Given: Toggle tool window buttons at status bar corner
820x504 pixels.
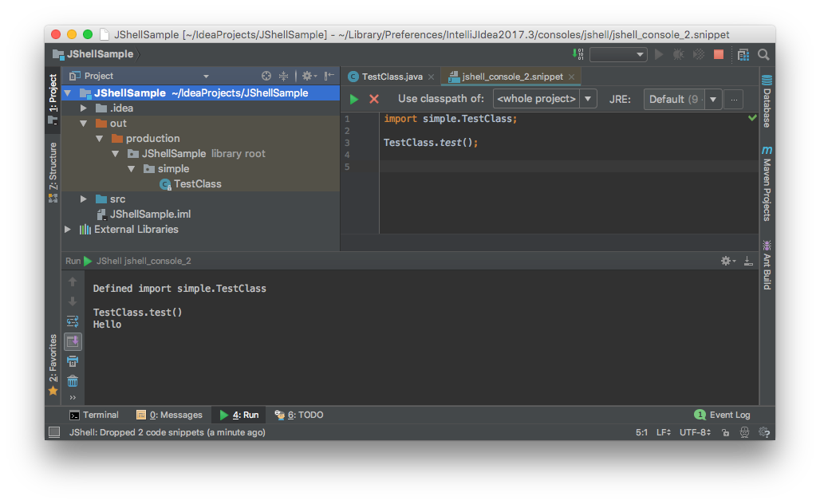Looking at the screenshot, I should click(x=54, y=432).
